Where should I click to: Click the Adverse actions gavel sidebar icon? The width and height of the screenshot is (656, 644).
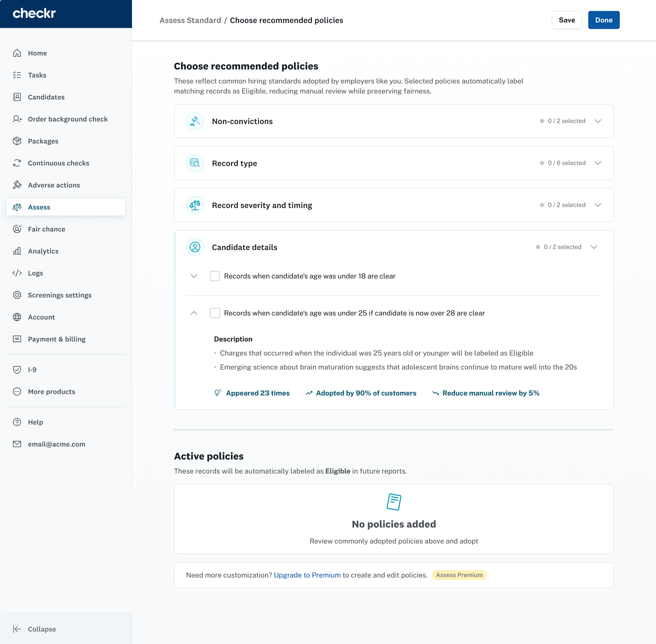tap(17, 185)
